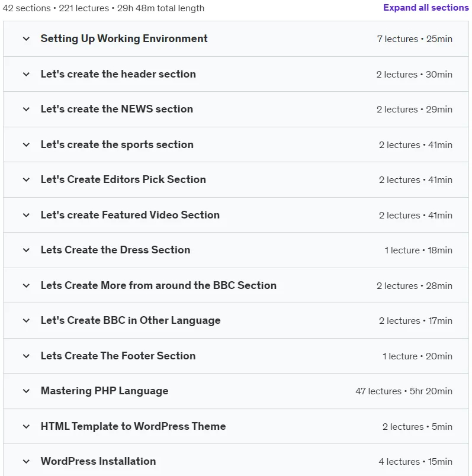The width and height of the screenshot is (472, 476).
Task: Click '7 lectures • 25min' summary text
Action: (x=415, y=39)
